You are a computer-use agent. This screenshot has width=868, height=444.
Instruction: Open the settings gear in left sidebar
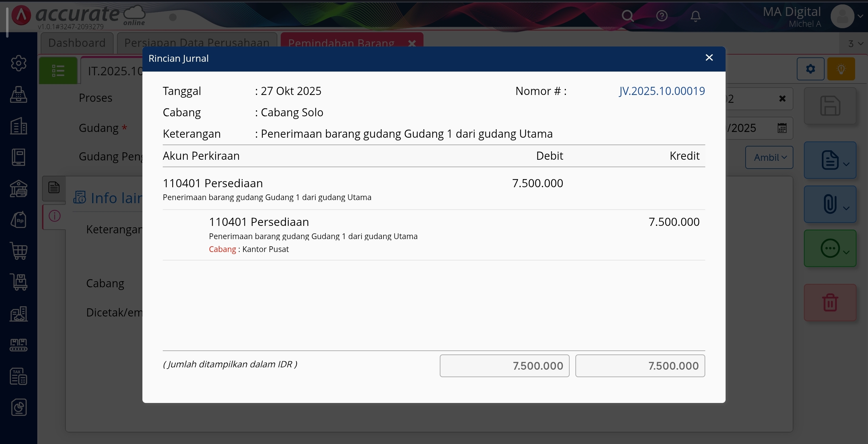pos(19,63)
